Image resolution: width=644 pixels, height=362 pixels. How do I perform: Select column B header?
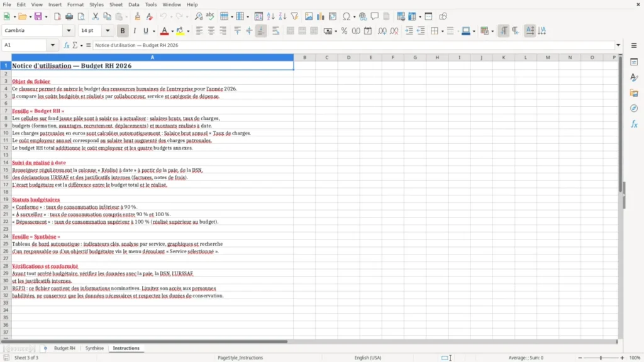click(x=305, y=57)
